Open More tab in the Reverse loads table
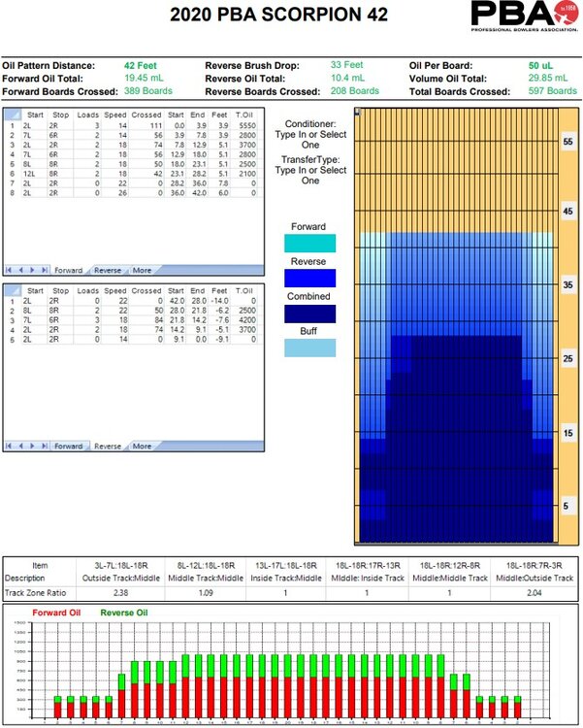The width and height of the screenshot is (583, 728). 142,446
